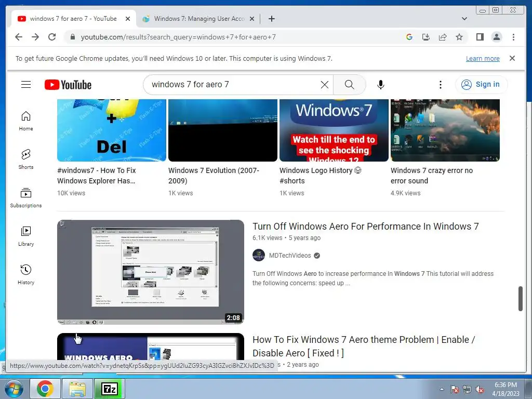Click the magnifier search button
Screen dimensions: 532x399
click(x=350, y=85)
